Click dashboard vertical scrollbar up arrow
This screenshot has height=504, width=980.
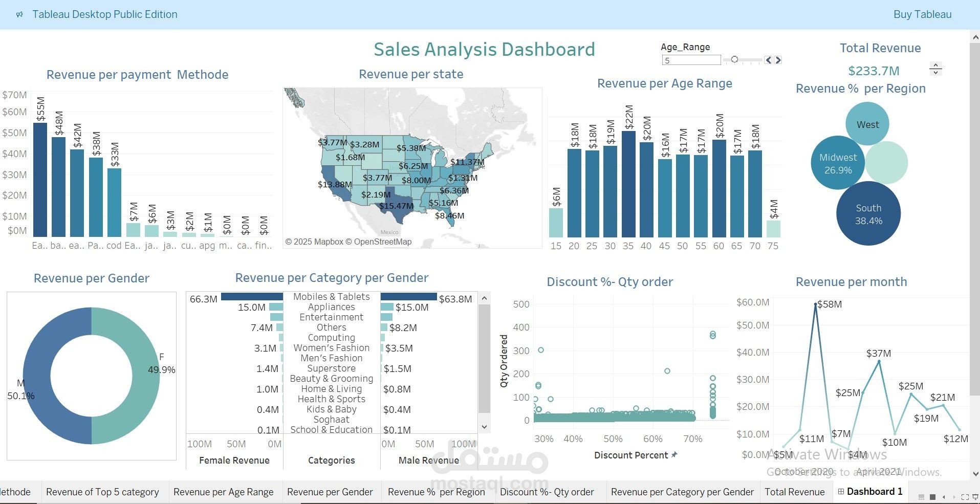pos(974,37)
